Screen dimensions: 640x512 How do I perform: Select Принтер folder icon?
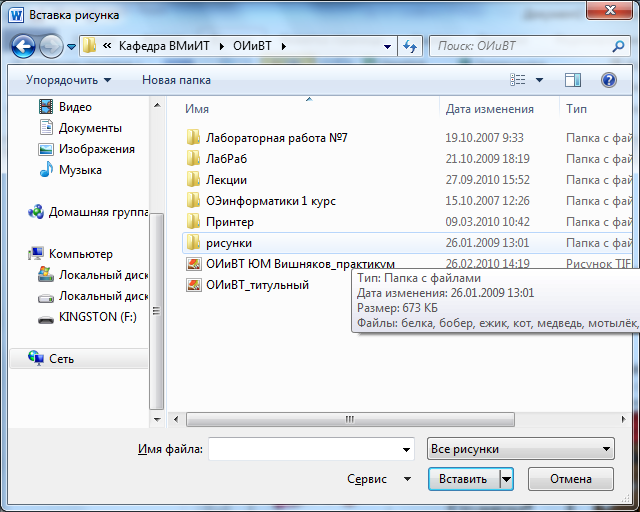[x=193, y=222]
